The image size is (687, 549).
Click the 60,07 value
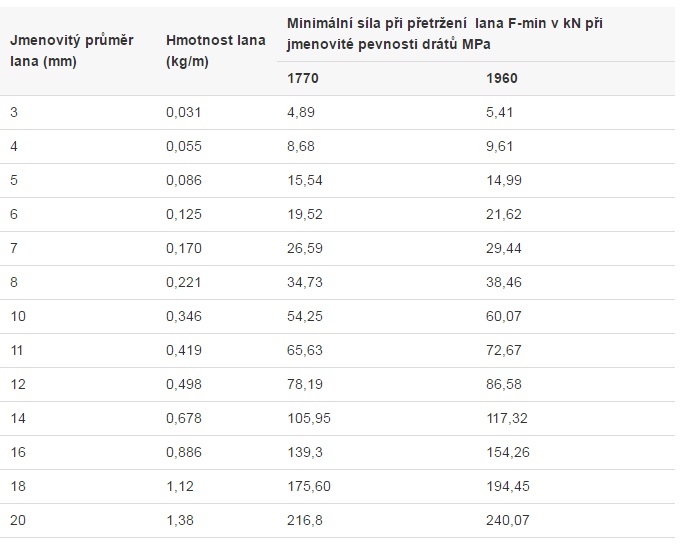coord(503,316)
